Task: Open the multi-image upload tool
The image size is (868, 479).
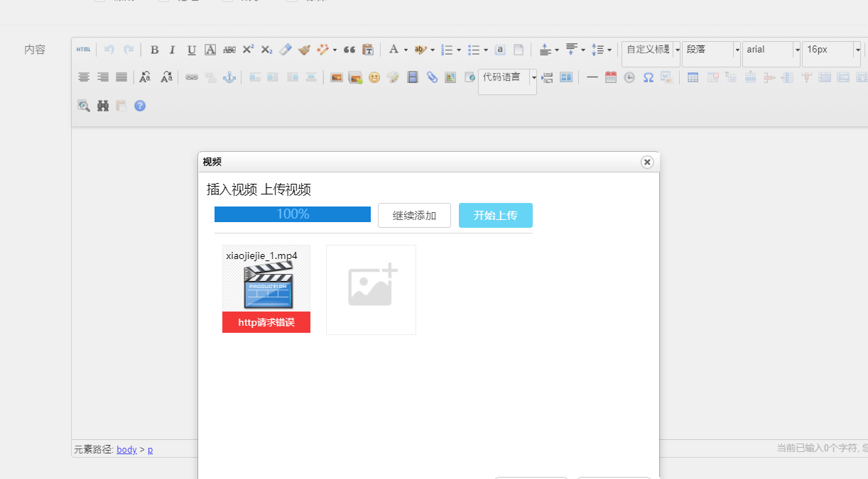Action: [356, 77]
